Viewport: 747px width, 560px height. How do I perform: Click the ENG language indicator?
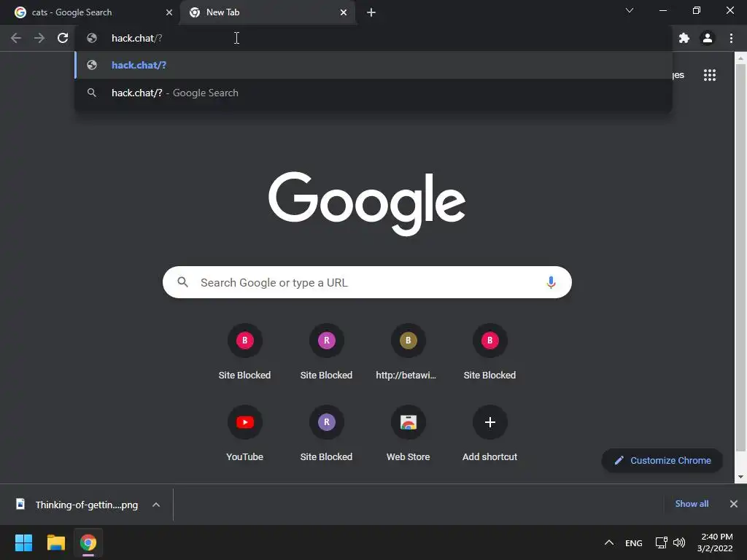click(634, 542)
